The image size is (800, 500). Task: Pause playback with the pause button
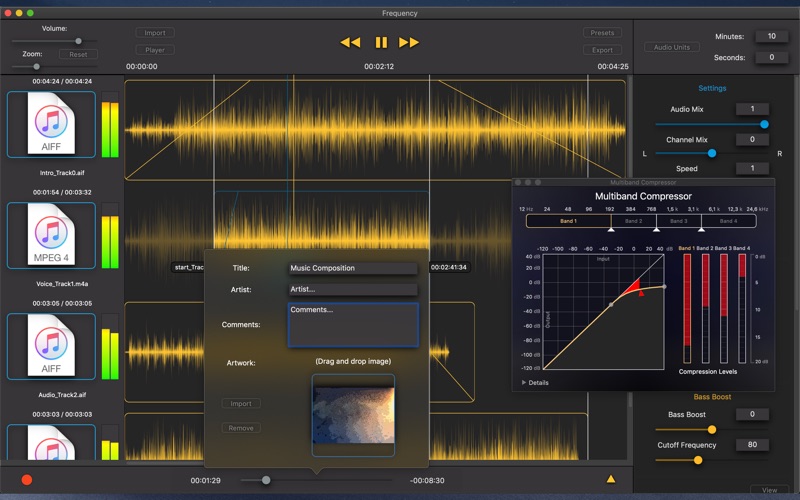381,42
